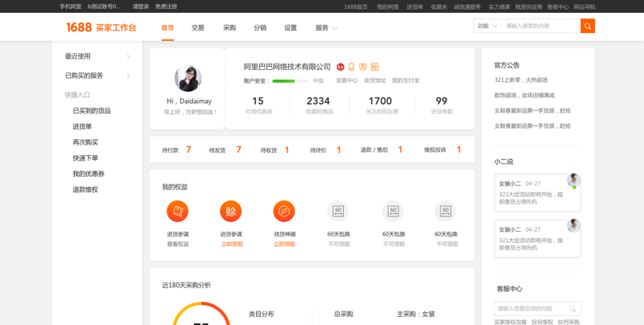Click 15 可用优惠券 stat

(258, 105)
